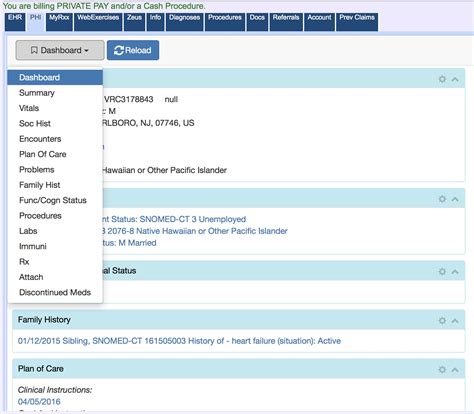This screenshot has height=414, width=474.
Task: Switch to the EHR tab
Action: tap(15, 22)
